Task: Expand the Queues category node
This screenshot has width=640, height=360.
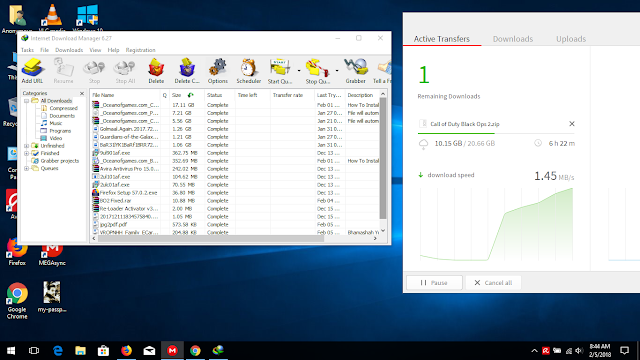Action: coord(27,169)
